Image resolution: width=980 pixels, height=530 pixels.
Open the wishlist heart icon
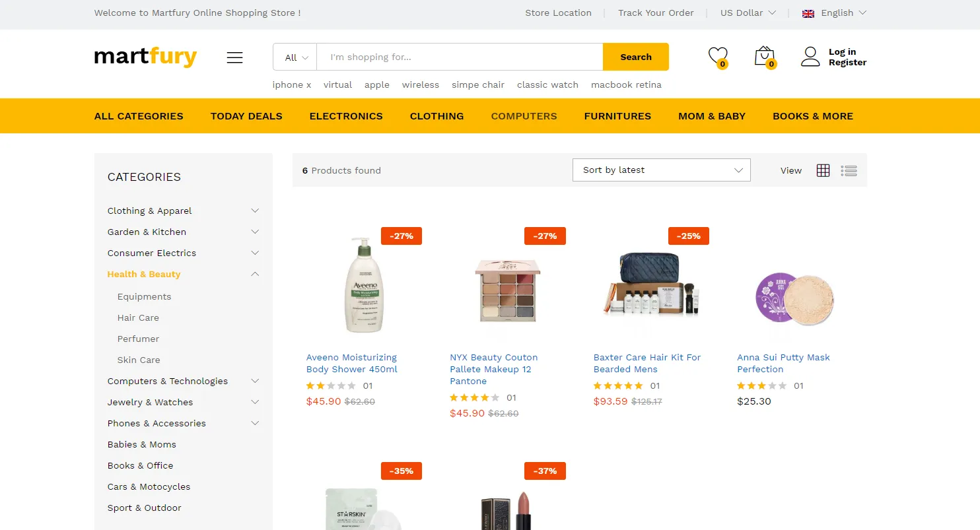717,56
